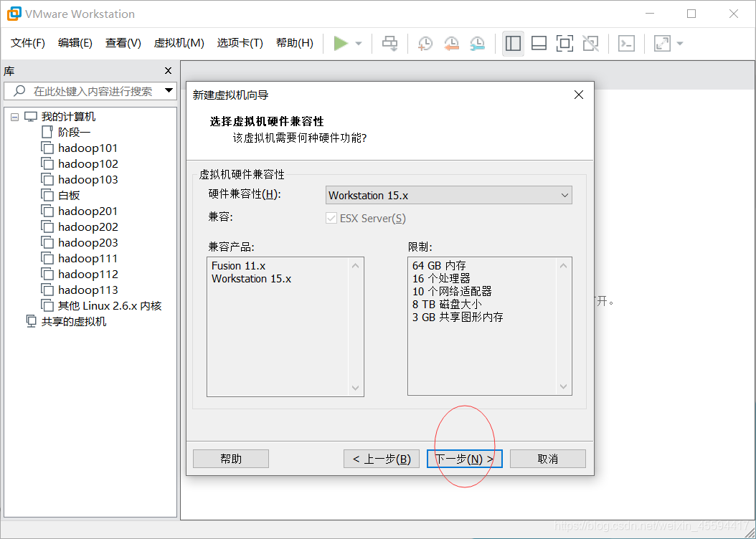Select 共享的虚拟机 in the library

click(73, 321)
